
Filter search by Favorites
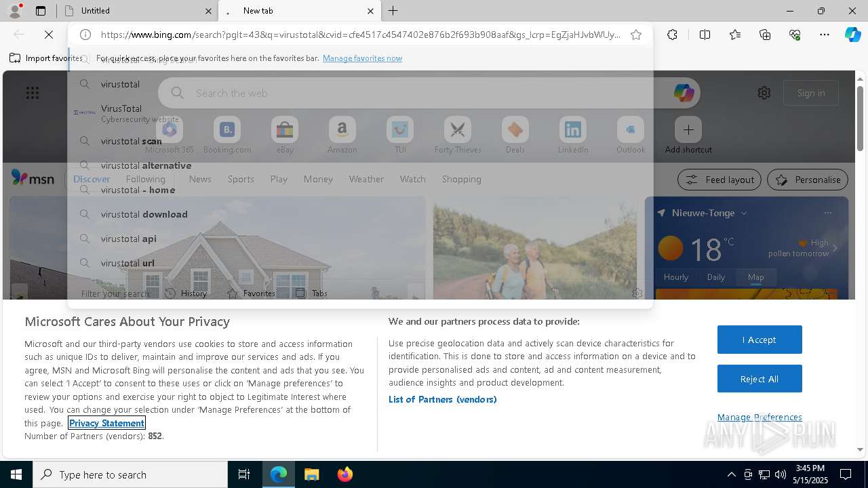click(251, 293)
